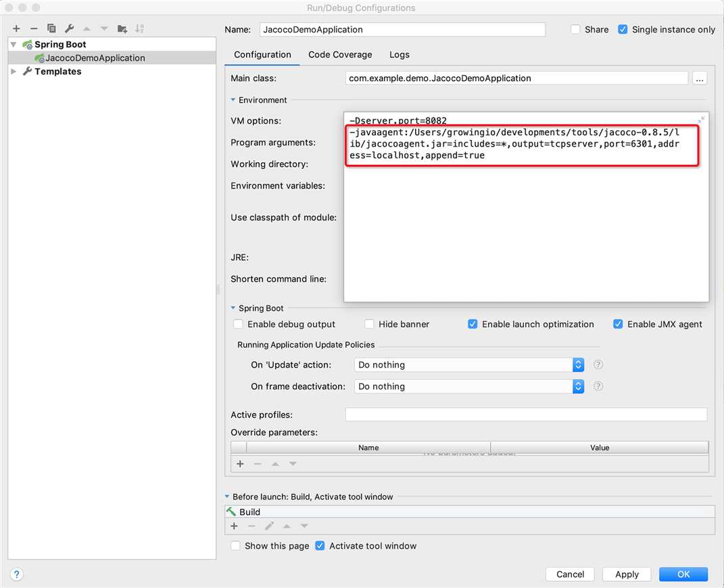The height and width of the screenshot is (588, 724).
Task: Collapse the Environment section
Action: 233,100
